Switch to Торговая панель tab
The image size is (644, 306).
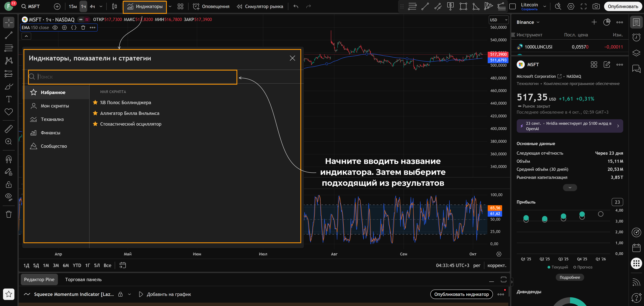click(x=83, y=279)
